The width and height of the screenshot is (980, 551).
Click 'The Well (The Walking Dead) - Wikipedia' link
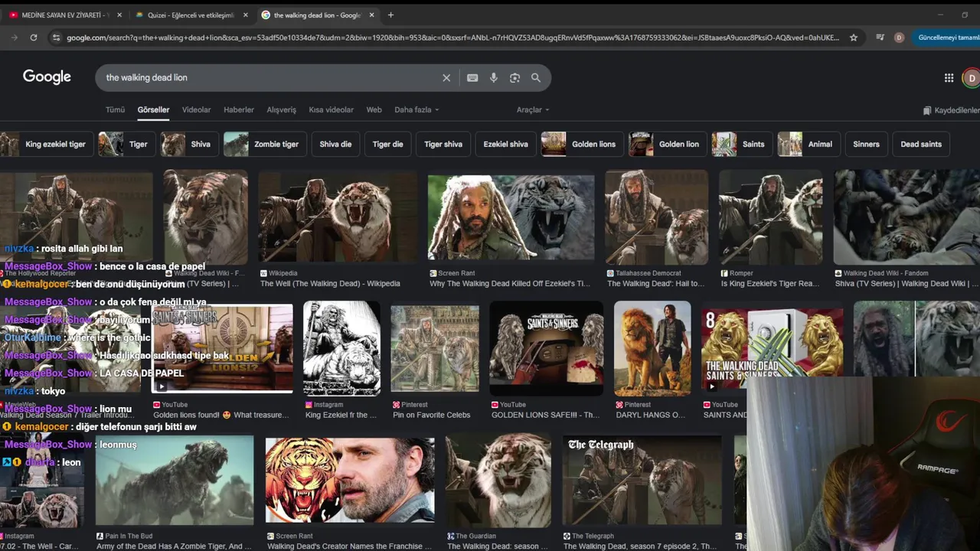330,283
